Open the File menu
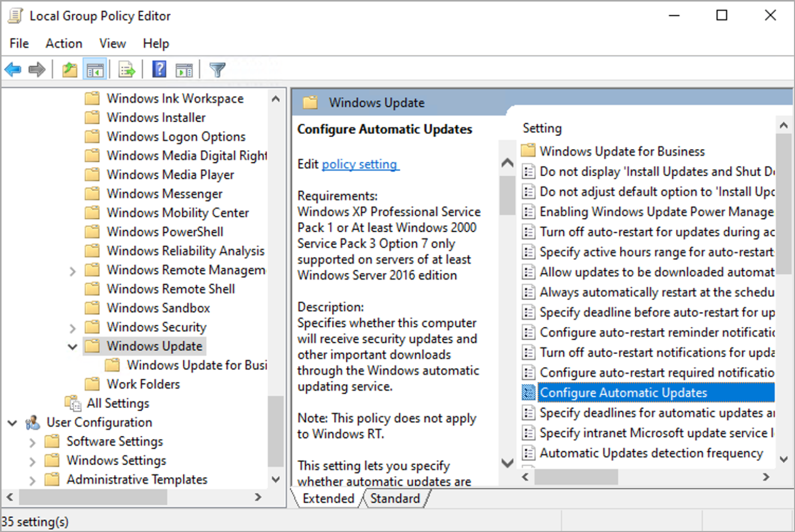 [x=19, y=44]
